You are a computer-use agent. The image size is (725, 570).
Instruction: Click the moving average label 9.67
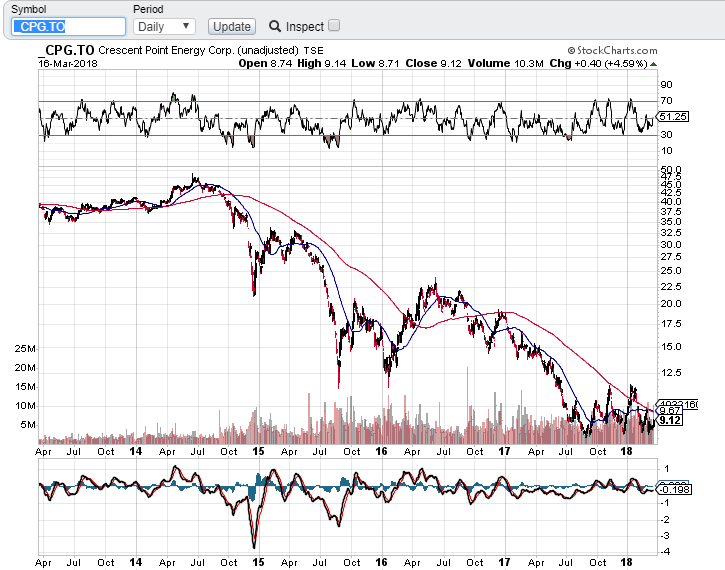click(x=670, y=411)
